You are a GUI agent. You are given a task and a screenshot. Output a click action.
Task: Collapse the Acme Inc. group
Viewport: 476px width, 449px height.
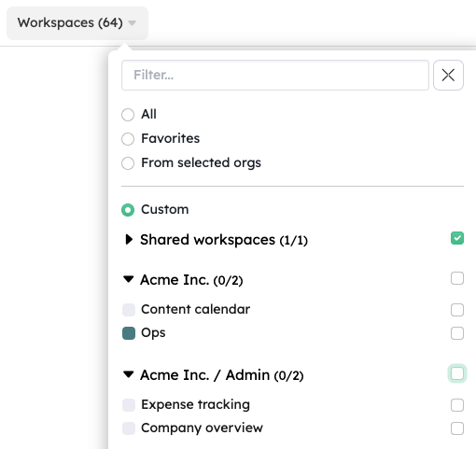pos(129,279)
